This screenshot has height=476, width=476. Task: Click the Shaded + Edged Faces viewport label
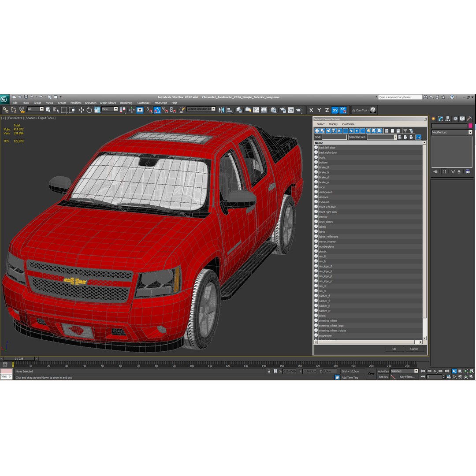pyautogui.click(x=41, y=118)
